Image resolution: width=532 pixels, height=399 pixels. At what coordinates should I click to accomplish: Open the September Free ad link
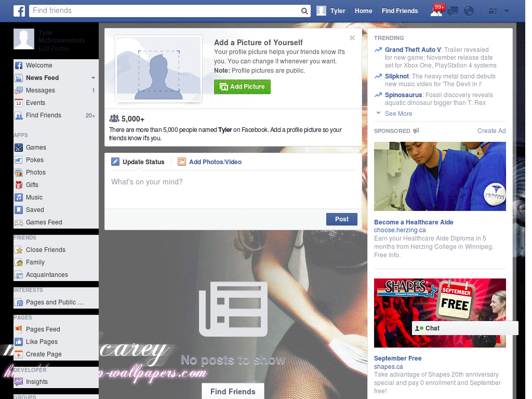(x=397, y=358)
